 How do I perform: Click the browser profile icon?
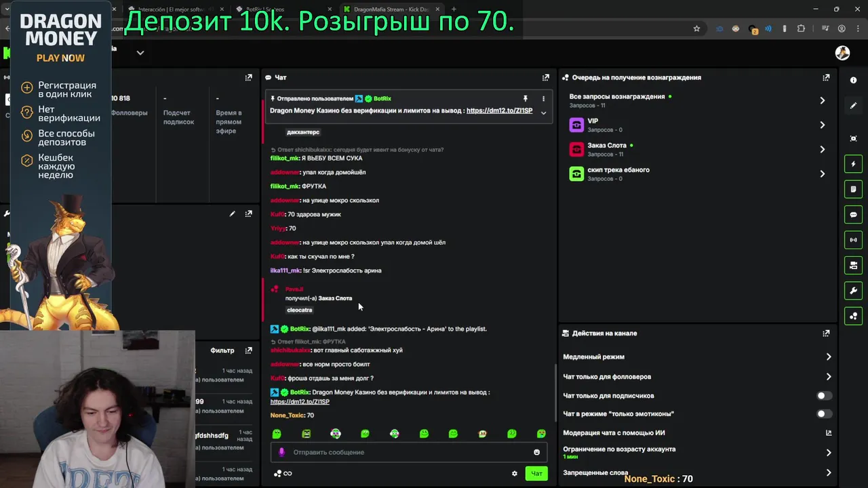pyautogui.click(x=842, y=28)
